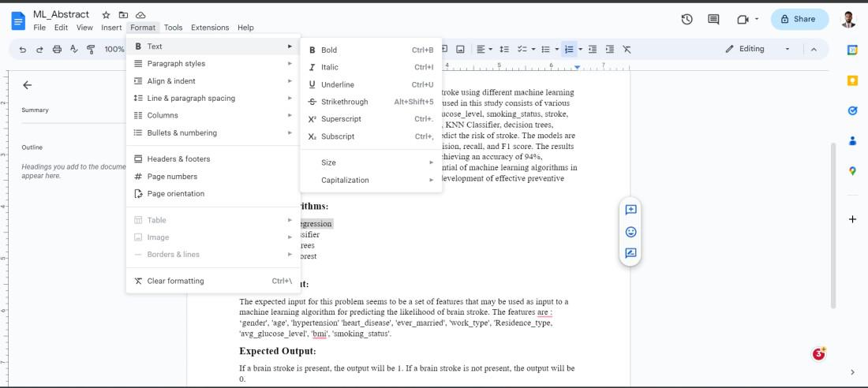
Task: Choose Italic from the Text submenu
Action: coord(371,68)
